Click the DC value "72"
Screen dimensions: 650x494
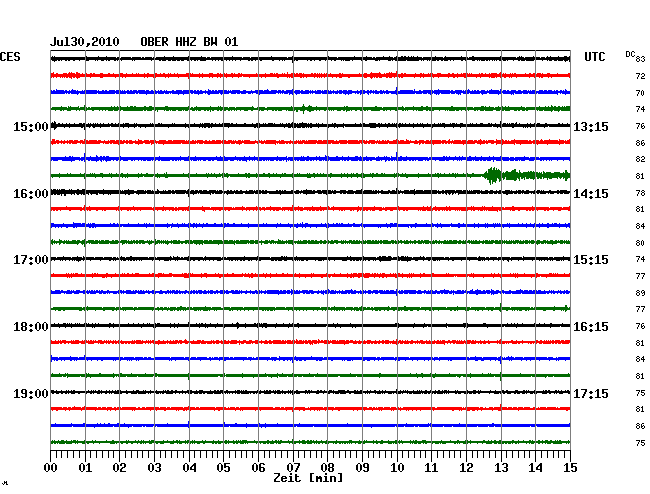[640, 76]
